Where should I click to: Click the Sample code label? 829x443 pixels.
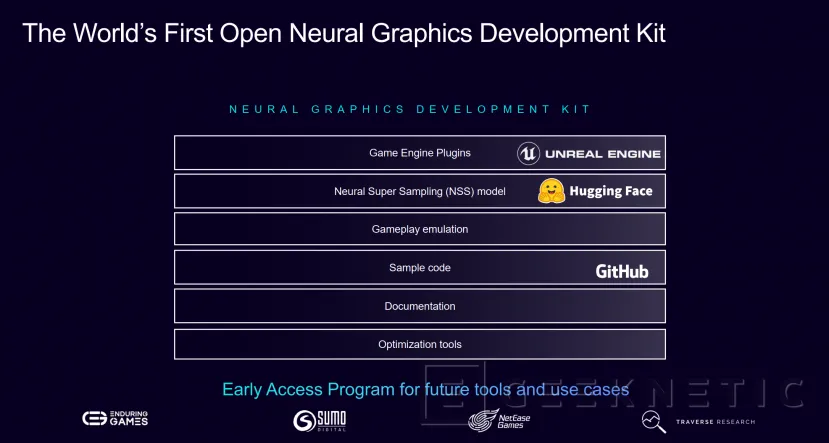[x=420, y=268]
